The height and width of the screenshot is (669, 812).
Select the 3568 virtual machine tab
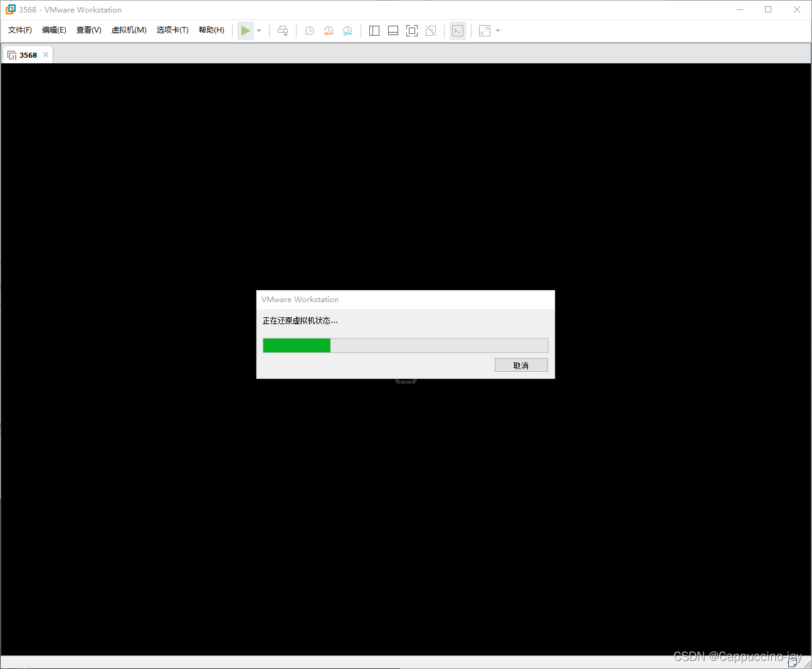[x=28, y=55]
